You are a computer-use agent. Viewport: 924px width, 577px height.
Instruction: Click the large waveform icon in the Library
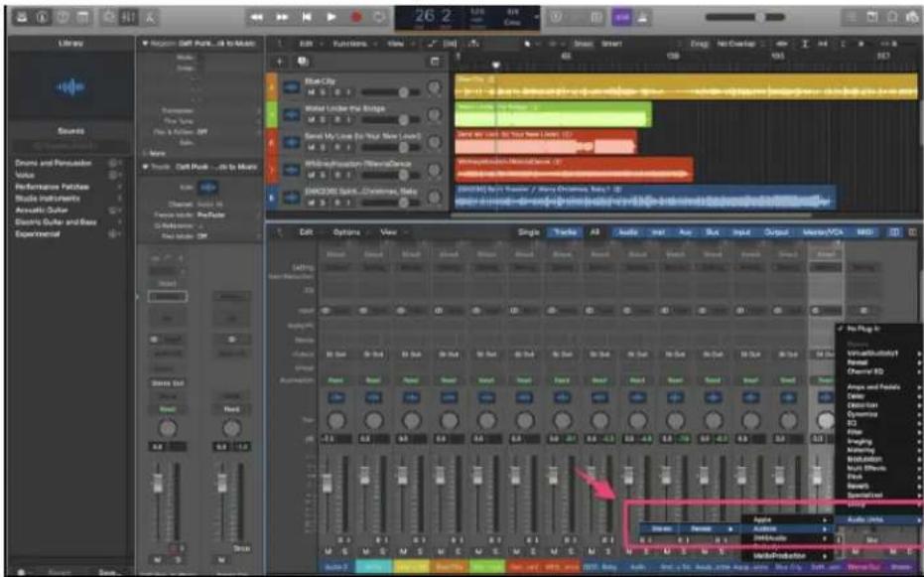(x=70, y=87)
